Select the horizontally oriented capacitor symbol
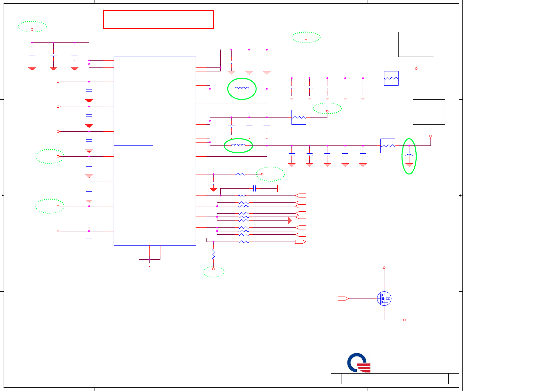The image size is (555, 392). (254, 188)
